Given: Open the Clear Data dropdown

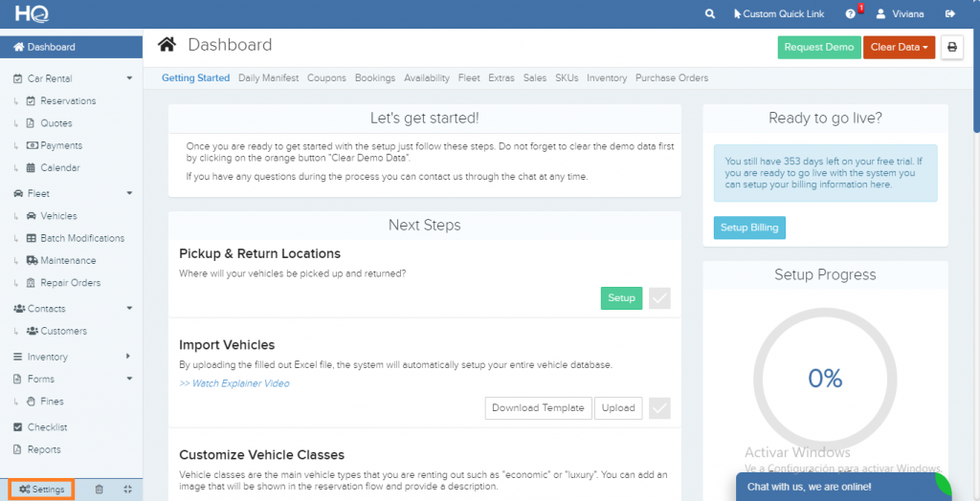Looking at the screenshot, I should click(x=899, y=47).
